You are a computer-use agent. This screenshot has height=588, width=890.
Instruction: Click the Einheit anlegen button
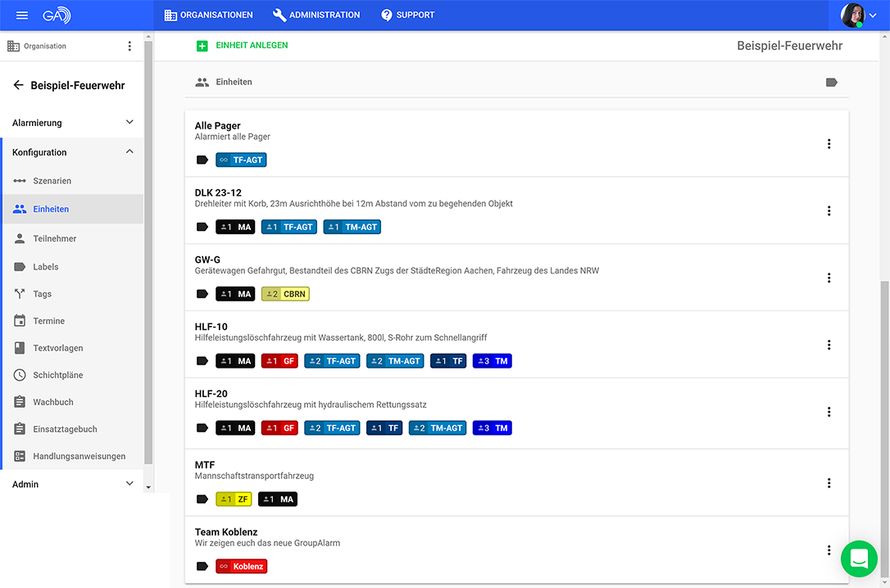[x=243, y=46]
